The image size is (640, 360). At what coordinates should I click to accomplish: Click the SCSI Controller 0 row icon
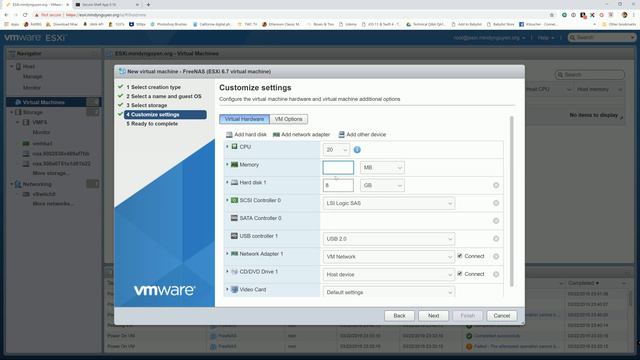tap(234, 200)
